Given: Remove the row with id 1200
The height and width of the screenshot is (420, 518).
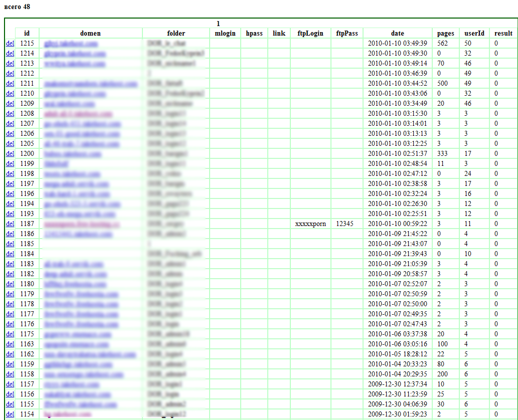Looking at the screenshot, I should point(10,154).
